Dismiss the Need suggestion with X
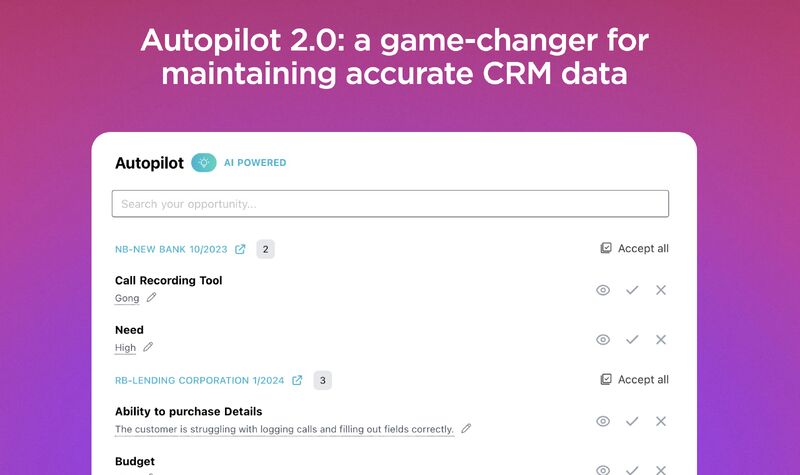This screenshot has width=800, height=475. pyautogui.click(x=661, y=339)
